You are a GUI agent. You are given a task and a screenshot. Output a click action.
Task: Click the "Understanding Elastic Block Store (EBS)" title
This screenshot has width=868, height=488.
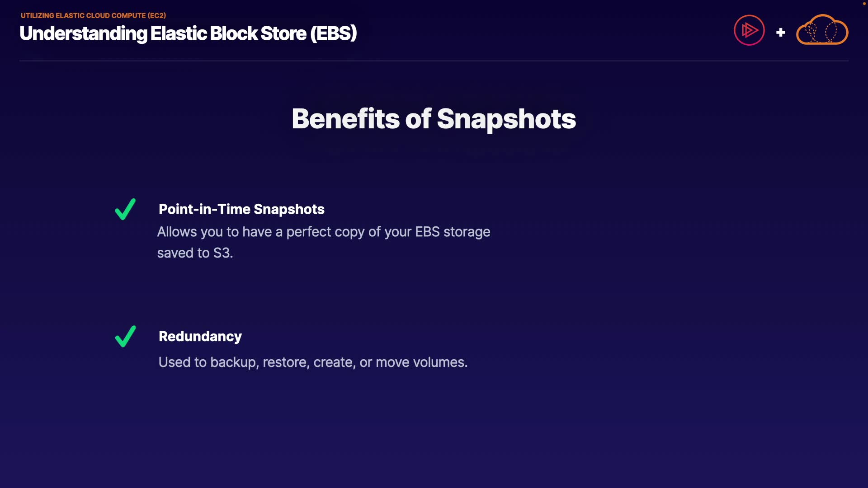[188, 33]
